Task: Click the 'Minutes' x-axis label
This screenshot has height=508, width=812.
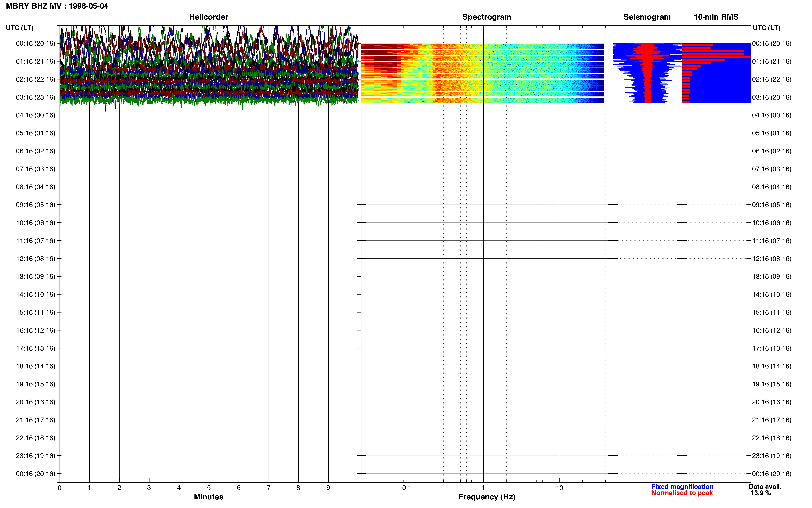Action: pyautogui.click(x=209, y=497)
